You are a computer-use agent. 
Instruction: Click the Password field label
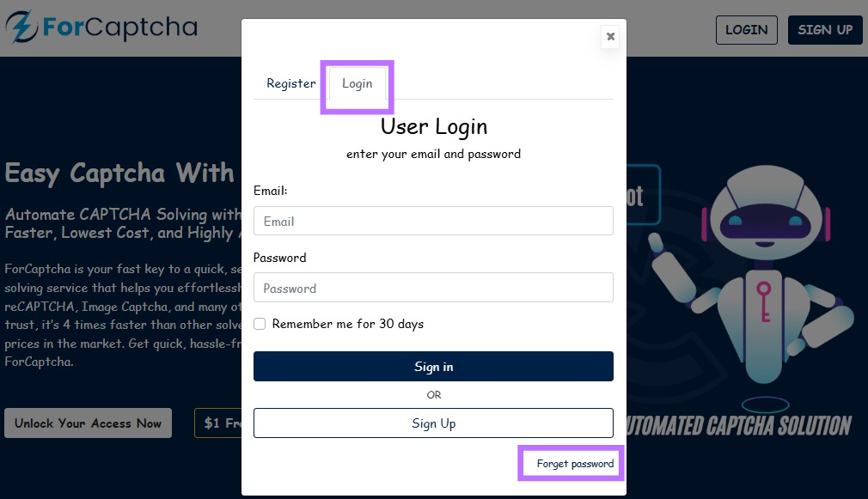[x=279, y=258]
